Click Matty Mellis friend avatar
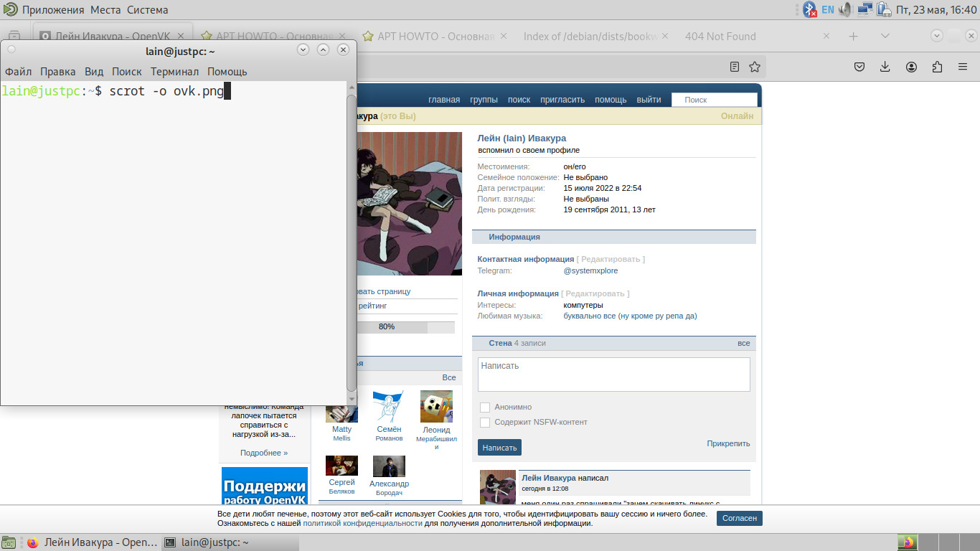Viewport: 980px width, 551px height. pos(341,407)
